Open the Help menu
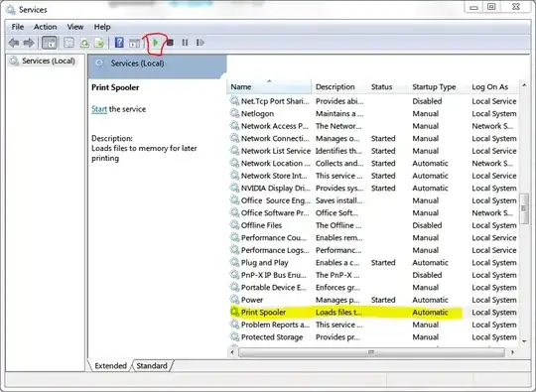 point(102,27)
